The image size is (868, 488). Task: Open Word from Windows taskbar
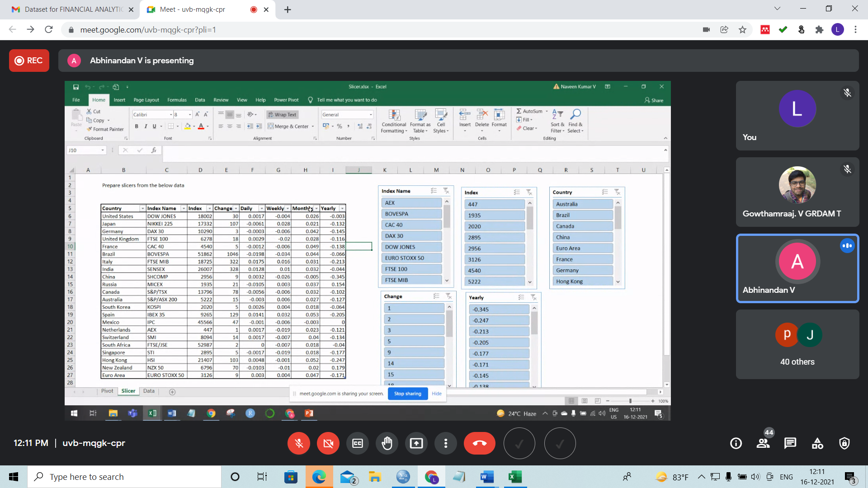487,477
